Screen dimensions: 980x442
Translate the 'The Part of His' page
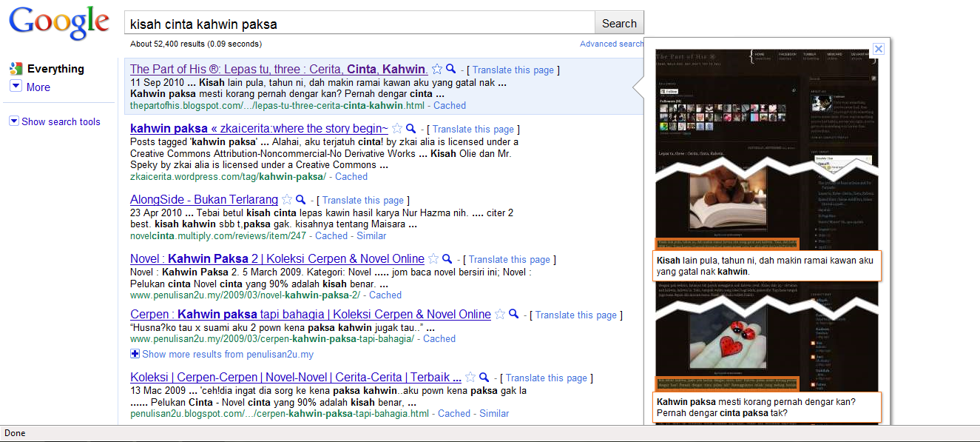click(x=513, y=70)
